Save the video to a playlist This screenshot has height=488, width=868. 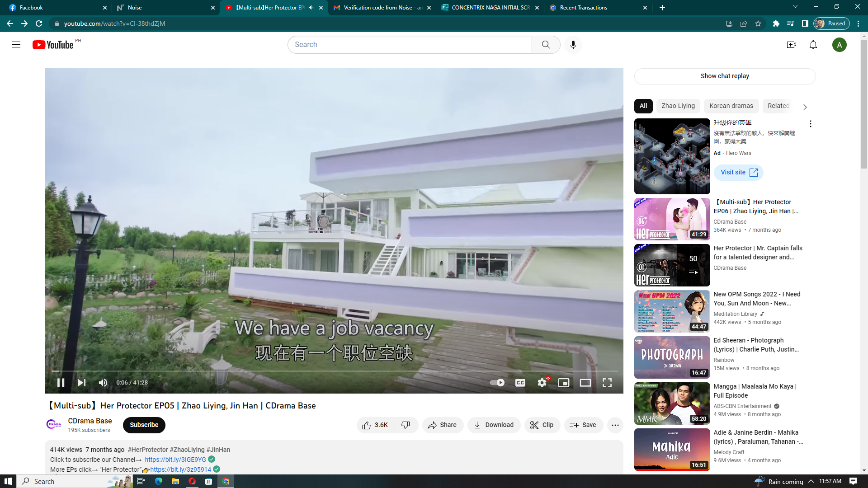(x=583, y=425)
